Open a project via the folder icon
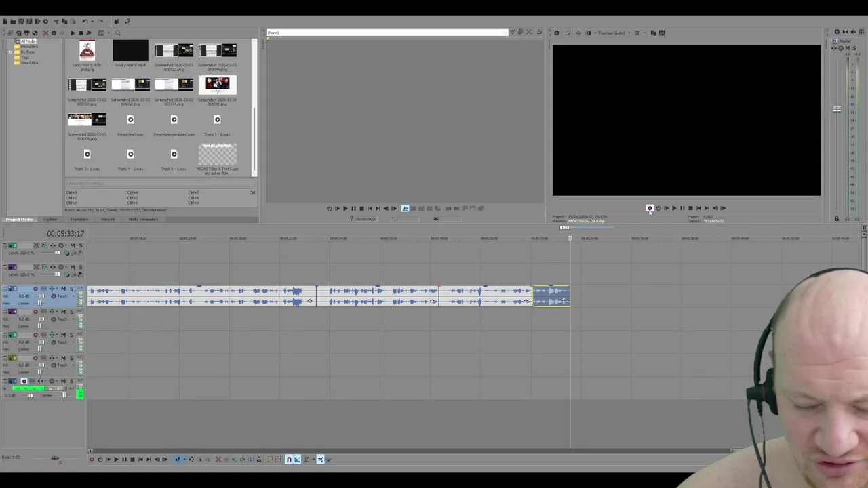868x488 pixels. [x=13, y=22]
